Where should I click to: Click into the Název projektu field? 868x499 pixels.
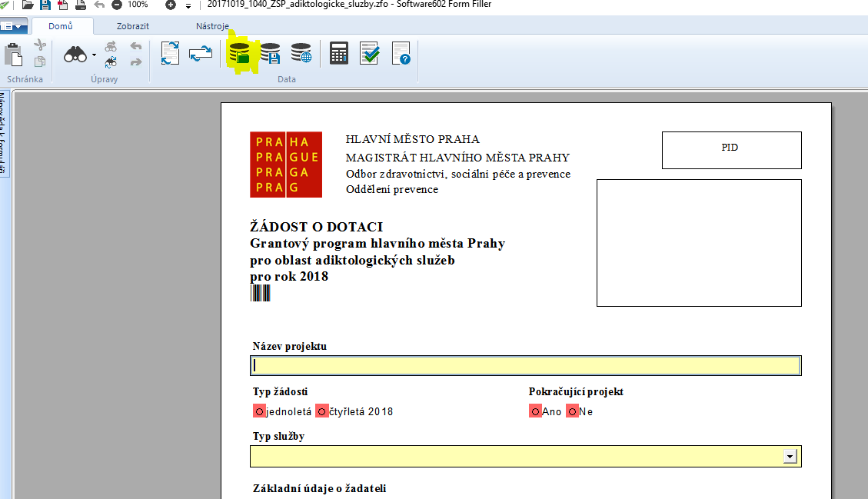pyautogui.click(x=525, y=366)
